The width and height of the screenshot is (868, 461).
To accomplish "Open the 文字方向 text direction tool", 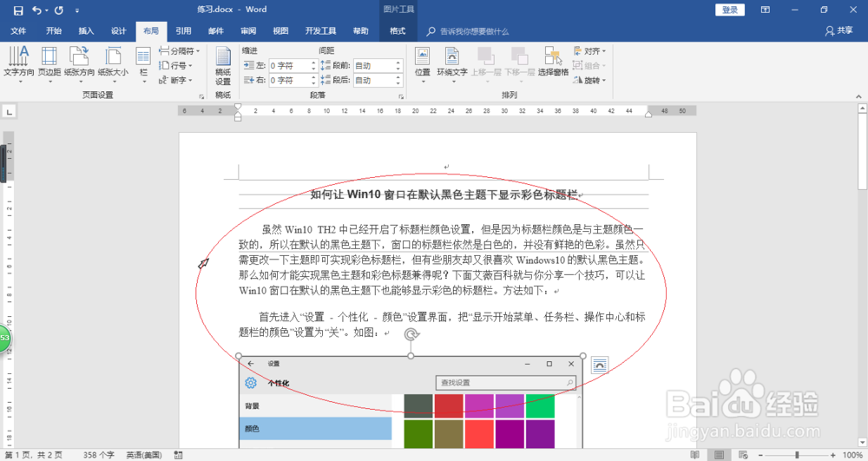I will pos(19,64).
